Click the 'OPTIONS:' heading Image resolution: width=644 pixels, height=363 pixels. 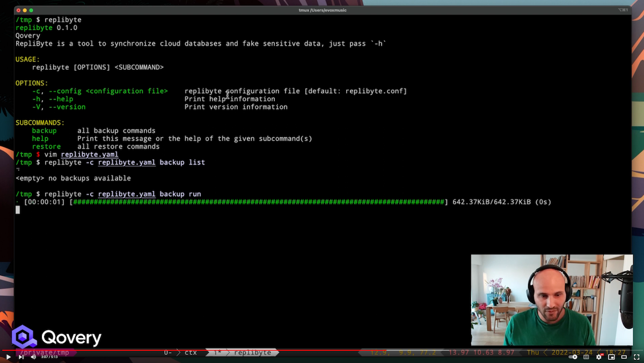click(32, 83)
